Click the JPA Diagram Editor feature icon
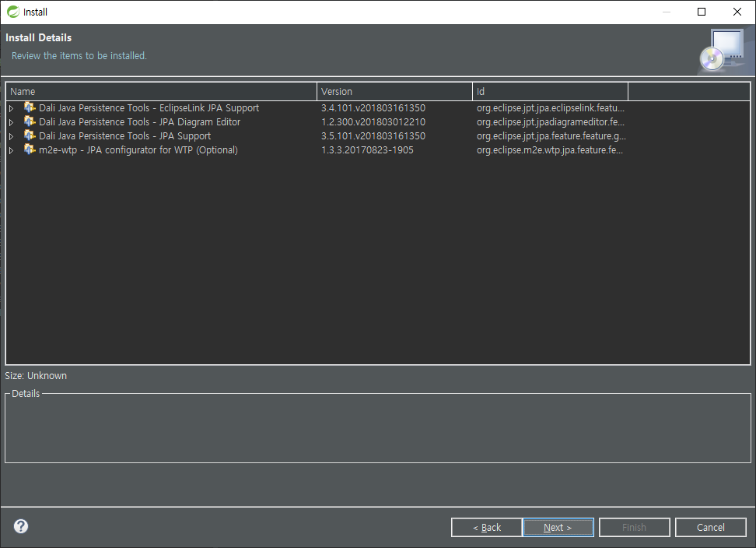756x548 pixels. point(30,121)
